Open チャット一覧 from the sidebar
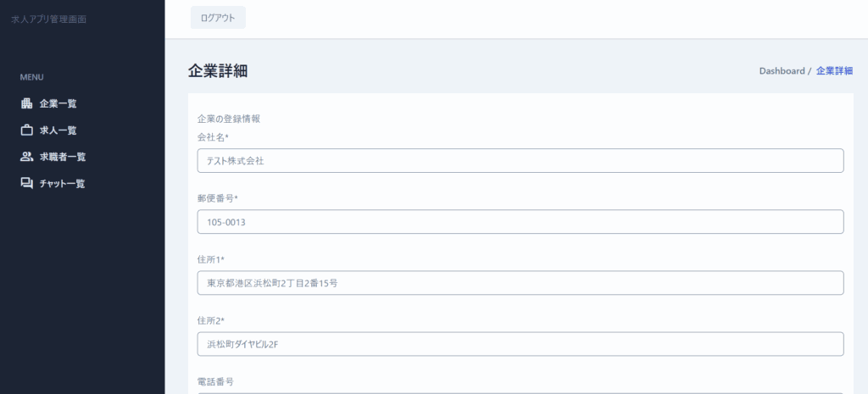The height and width of the screenshot is (394, 868). 62,183
